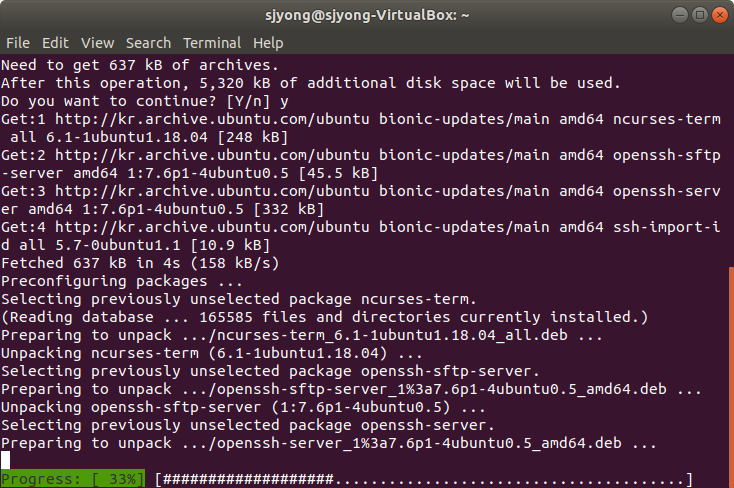Click the window title sjyong@sjyong-VirtualBox
This screenshot has height=488, width=734.
pos(367,15)
